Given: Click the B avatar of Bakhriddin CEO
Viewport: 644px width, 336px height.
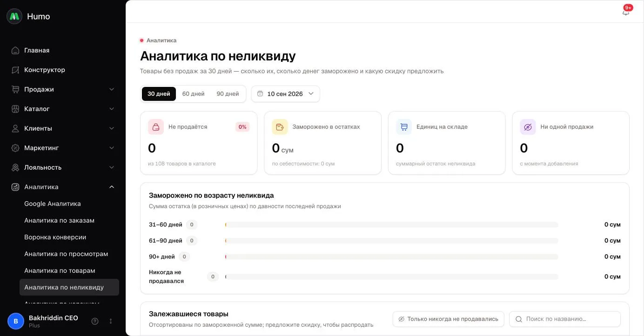Looking at the screenshot, I should tap(16, 321).
